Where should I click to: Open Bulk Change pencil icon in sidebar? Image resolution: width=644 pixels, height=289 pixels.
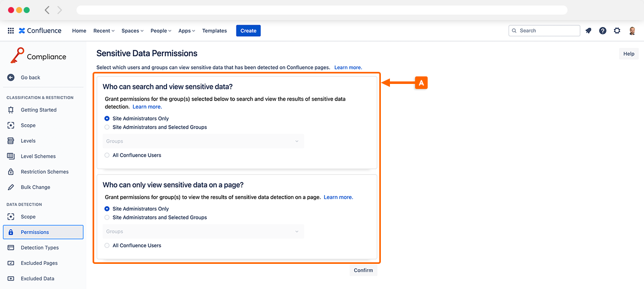click(11, 187)
